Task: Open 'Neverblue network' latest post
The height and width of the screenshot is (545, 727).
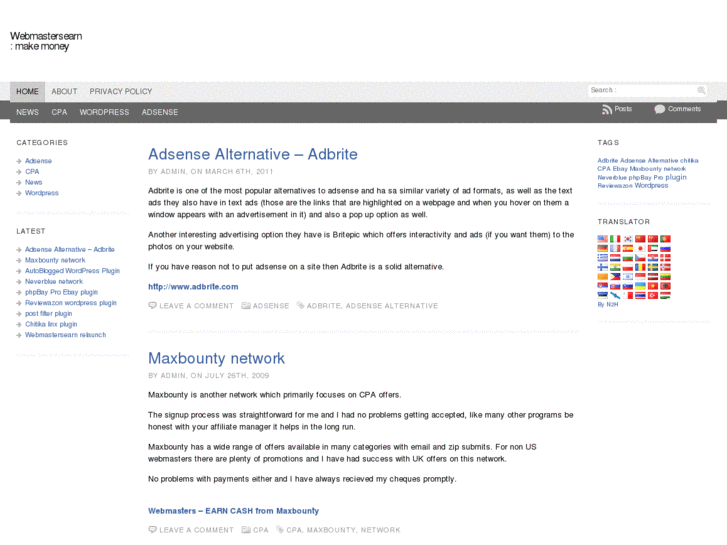Action: coord(54,282)
